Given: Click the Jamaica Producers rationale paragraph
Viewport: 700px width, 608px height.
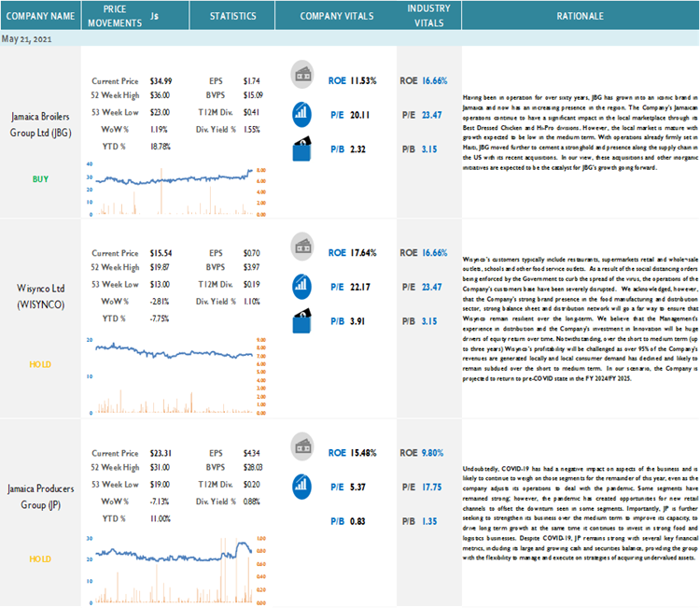Looking at the screenshot, I should 580,514.
